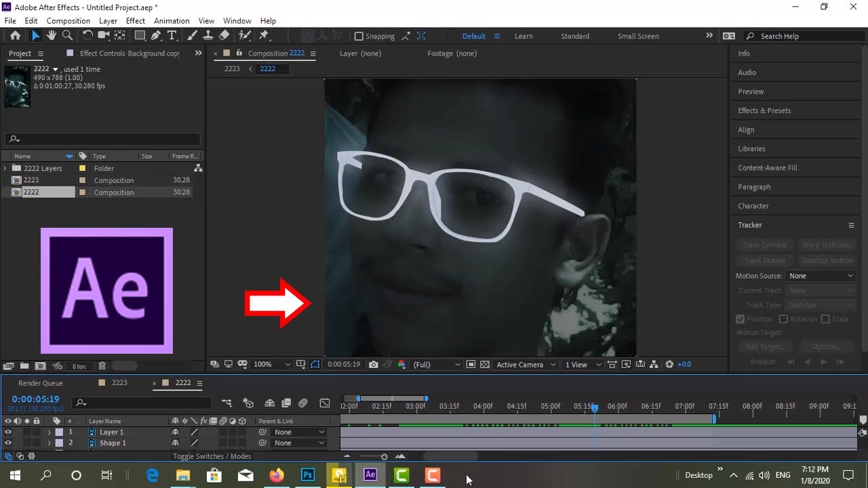The width and height of the screenshot is (868, 488).
Task: Click Composition Mini-Flowchart icon in timeline
Action: click(226, 403)
